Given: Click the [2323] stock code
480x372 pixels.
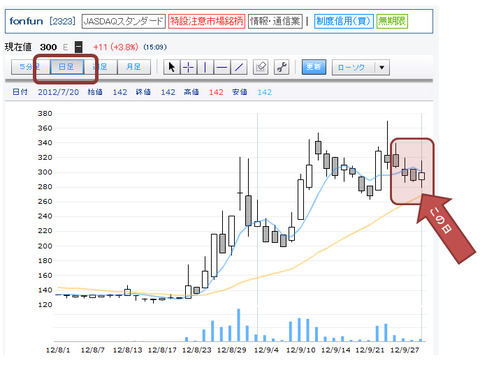Looking at the screenshot, I should pyautogui.click(x=62, y=21).
